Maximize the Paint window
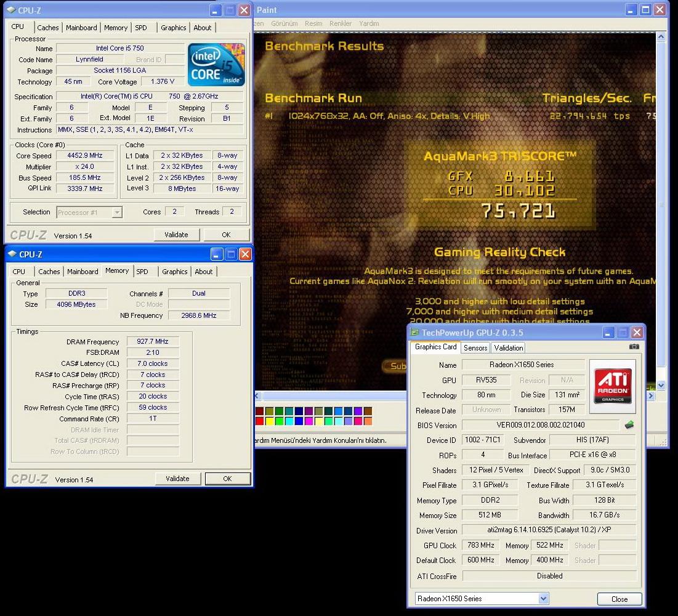 [x=645, y=9]
